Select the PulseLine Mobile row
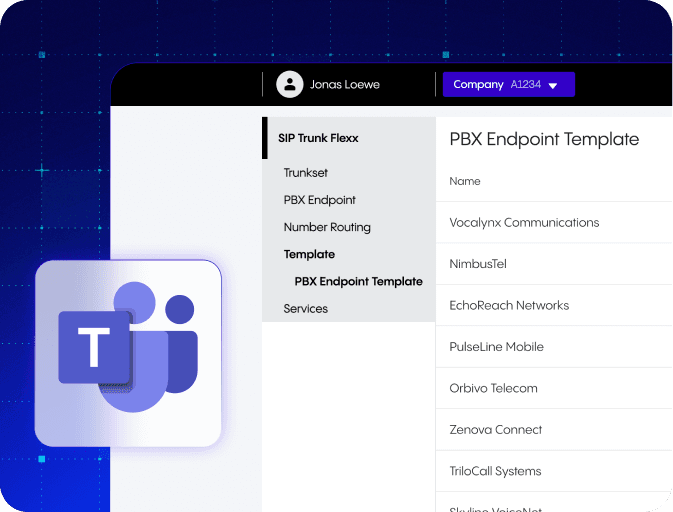The height and width of the screenshot is (512, 673). click(554, 347)
